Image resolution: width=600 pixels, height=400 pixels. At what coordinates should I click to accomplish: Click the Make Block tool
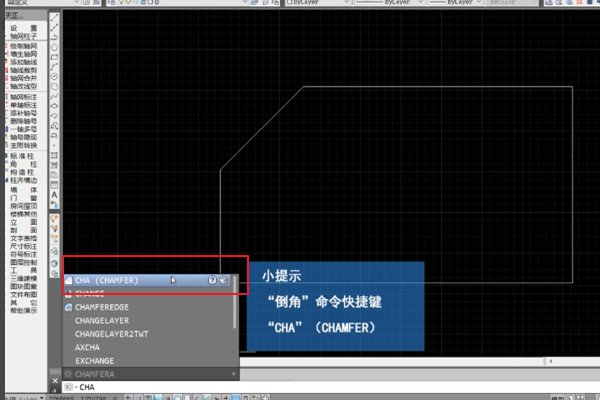54,136
